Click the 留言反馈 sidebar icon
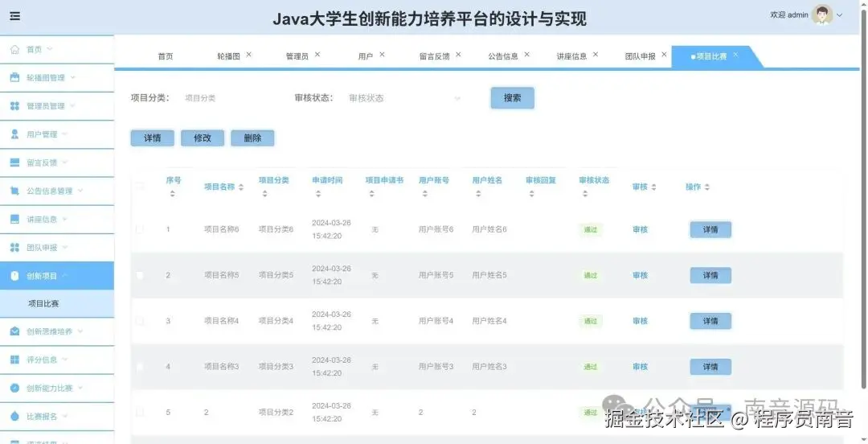This screenshot has height=444, width=868. click(x=15, y=162)
